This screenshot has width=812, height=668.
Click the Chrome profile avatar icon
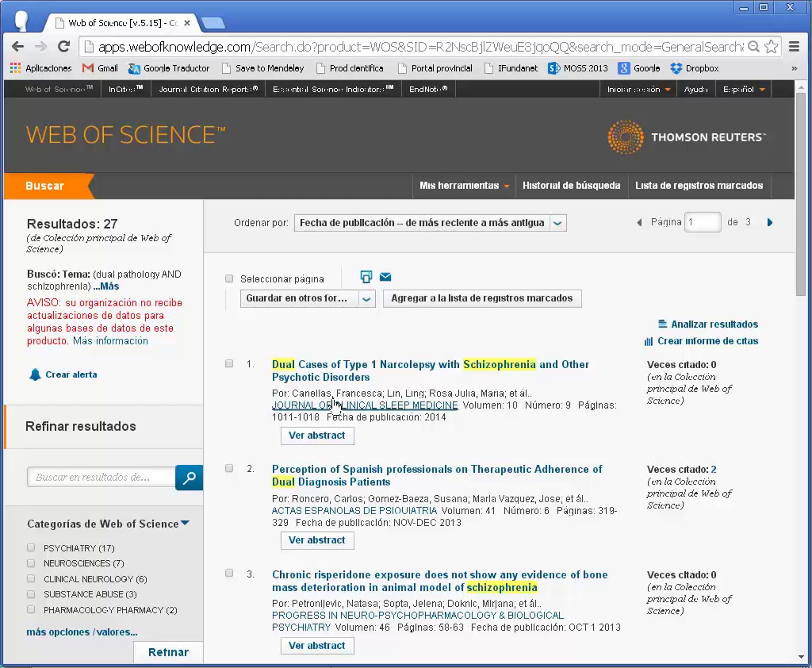tap(21, 21)
